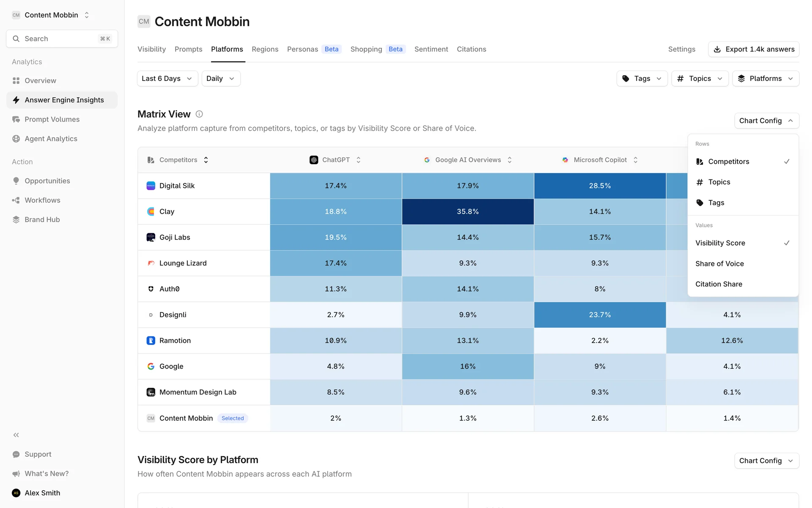Screen dimensions: 812x508
Task: Click the Agent Analytics globe icon
Action: (16, 138)
